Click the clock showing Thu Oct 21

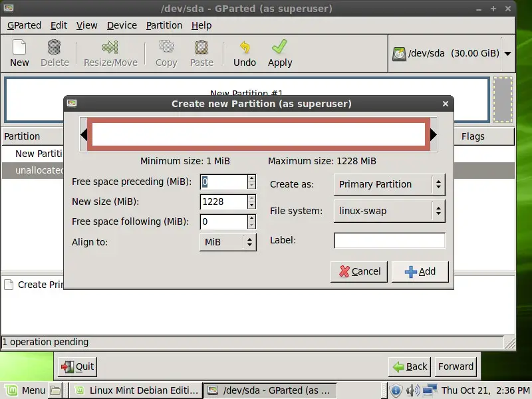[485, 390]
